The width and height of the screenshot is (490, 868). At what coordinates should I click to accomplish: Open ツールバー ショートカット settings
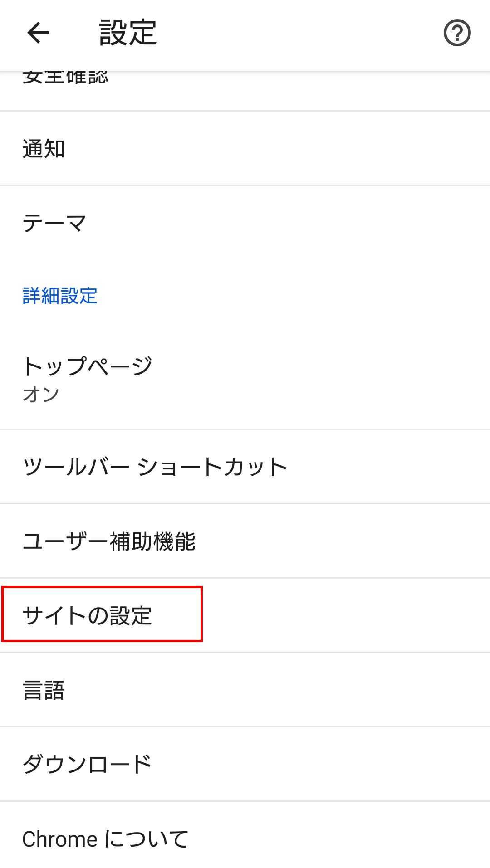tap(155, 467)
